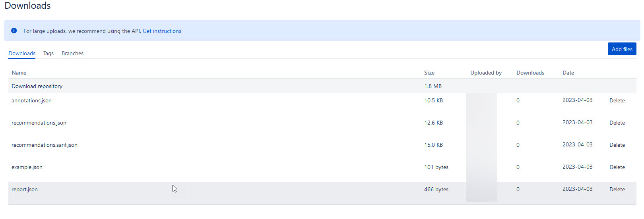Click the Add files button
Viewport: 644px width, 219px height.
coord(622,49)
